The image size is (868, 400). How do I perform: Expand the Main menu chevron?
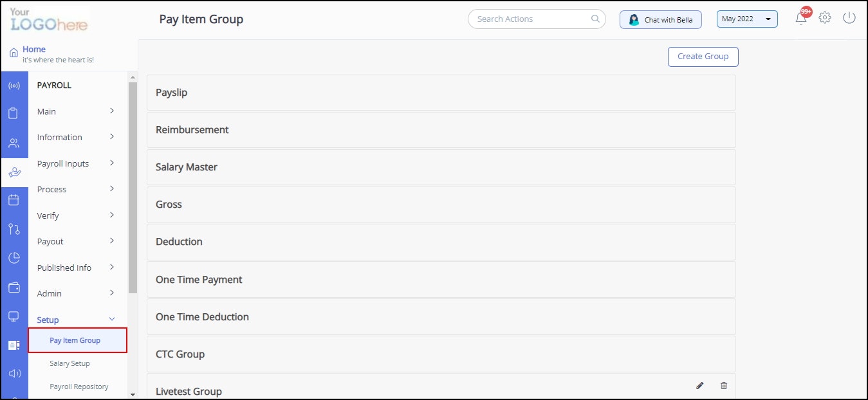click(x=112, y=111)
